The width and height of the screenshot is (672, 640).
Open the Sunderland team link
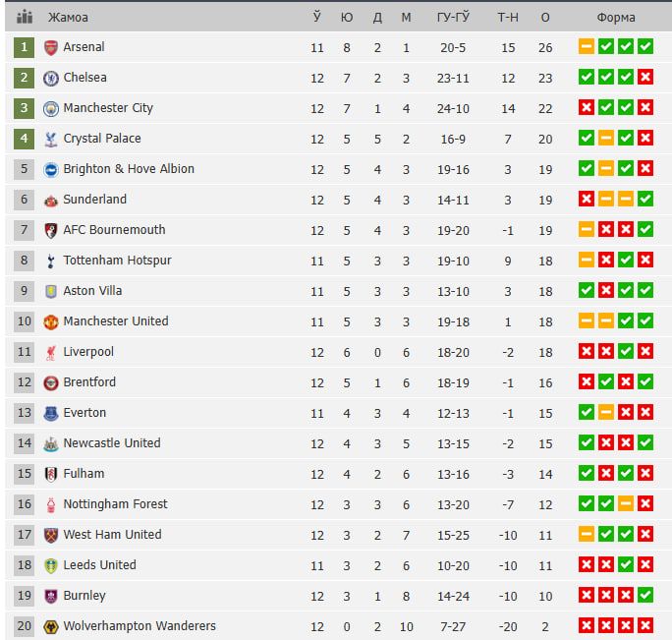point(95,200)
